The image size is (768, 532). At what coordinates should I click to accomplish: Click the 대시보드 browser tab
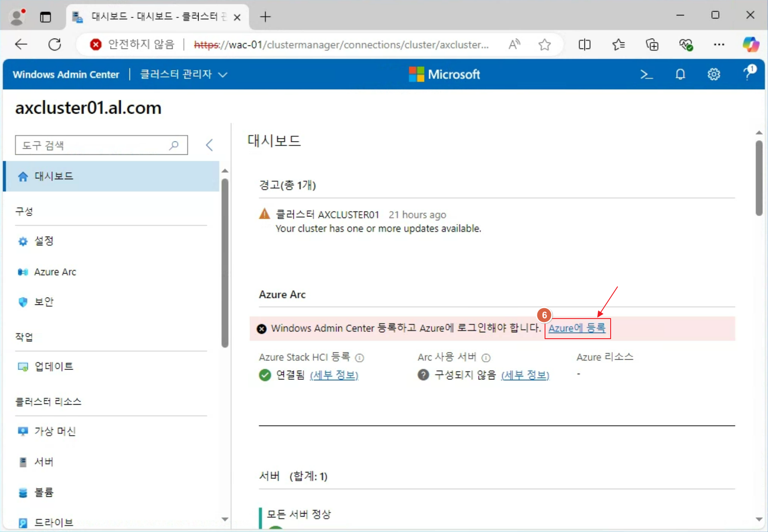pos(157,17)
